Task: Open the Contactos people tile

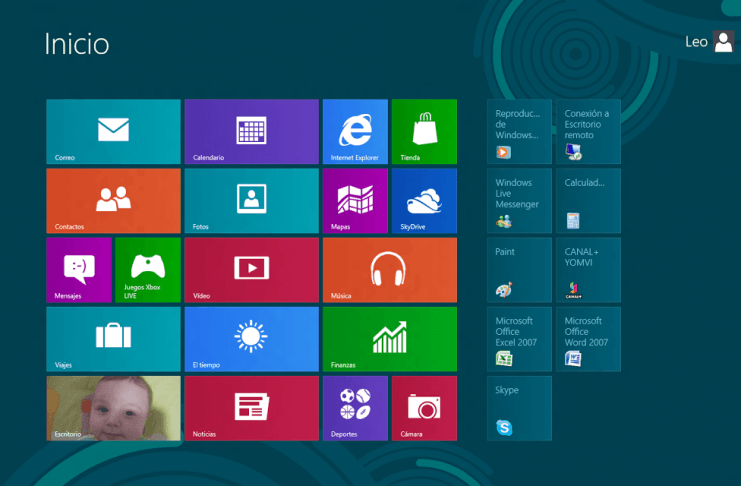Action: [x=113, y=201]
